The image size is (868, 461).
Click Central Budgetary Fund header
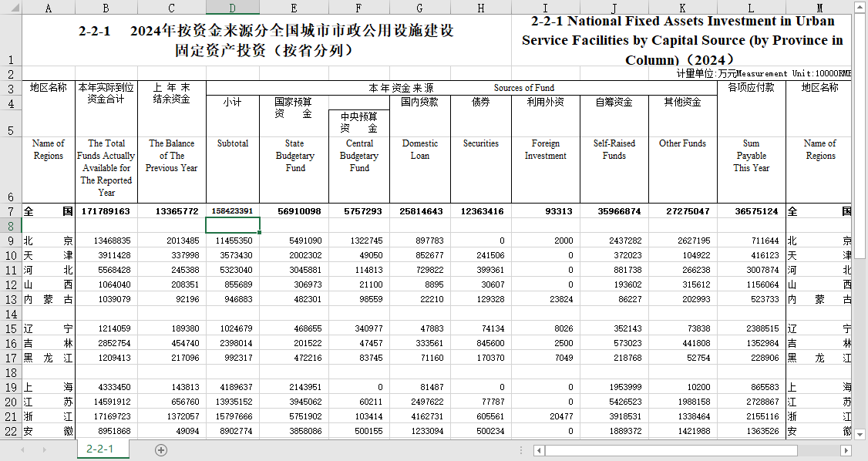[358, 170]
